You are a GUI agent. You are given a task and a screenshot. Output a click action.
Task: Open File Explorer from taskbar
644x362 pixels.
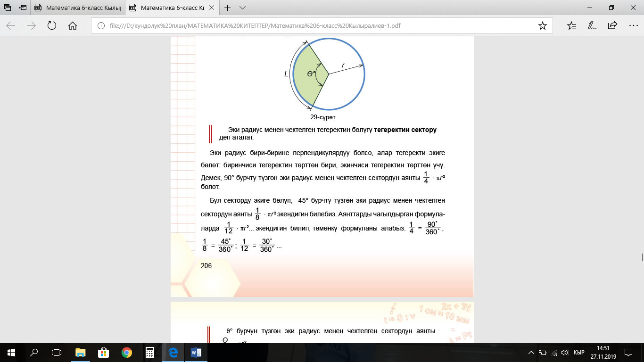[x=81, y=352]
